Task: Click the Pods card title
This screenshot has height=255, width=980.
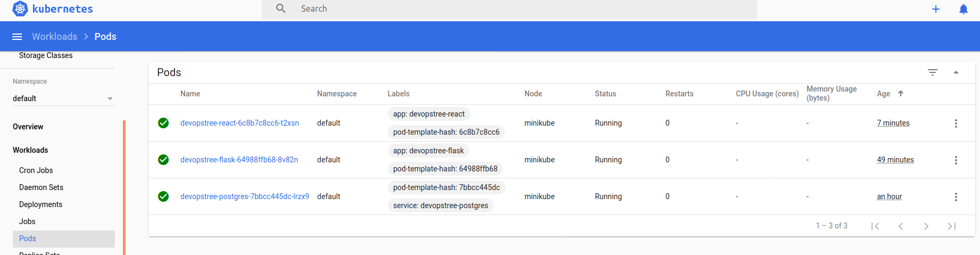Action: click(169, 72)
